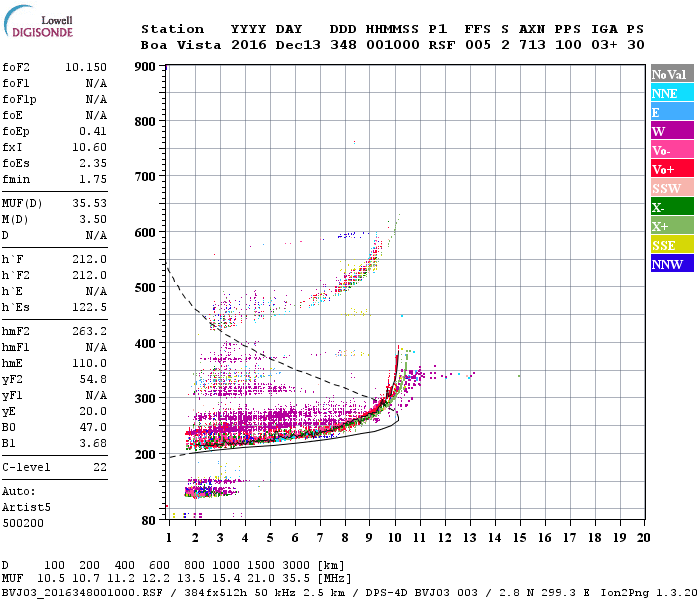Click the hmE value 110.0
Viewport: 700px width, 600px height.
[x=89, y=364]
